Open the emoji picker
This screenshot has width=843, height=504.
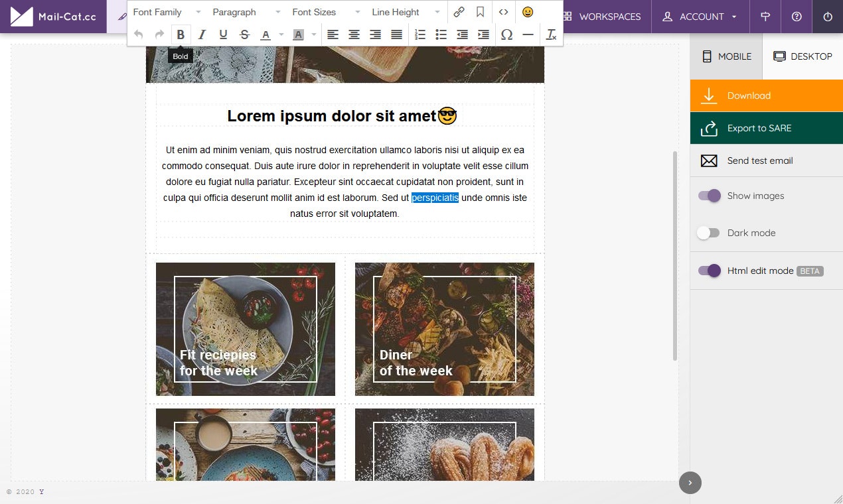(528, 11)
